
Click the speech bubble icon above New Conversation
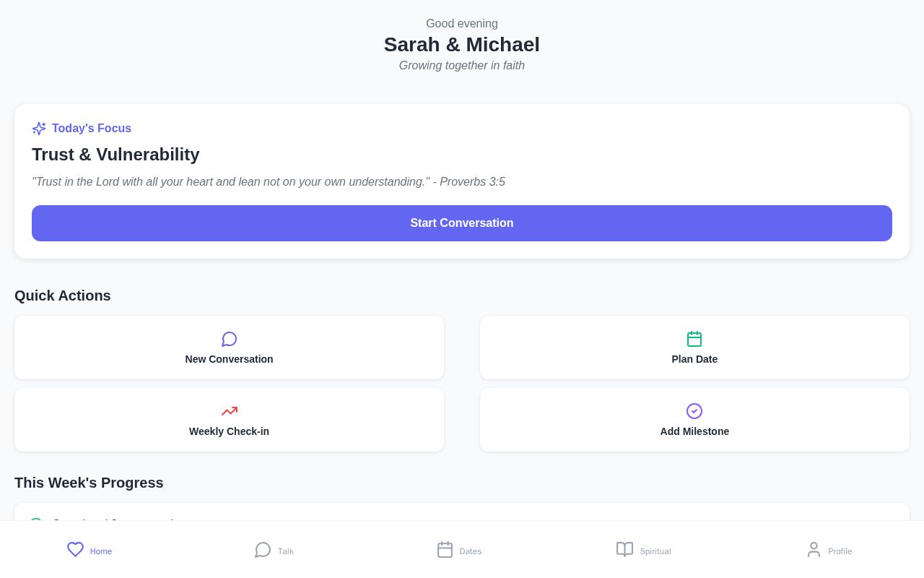click(229, 339)
